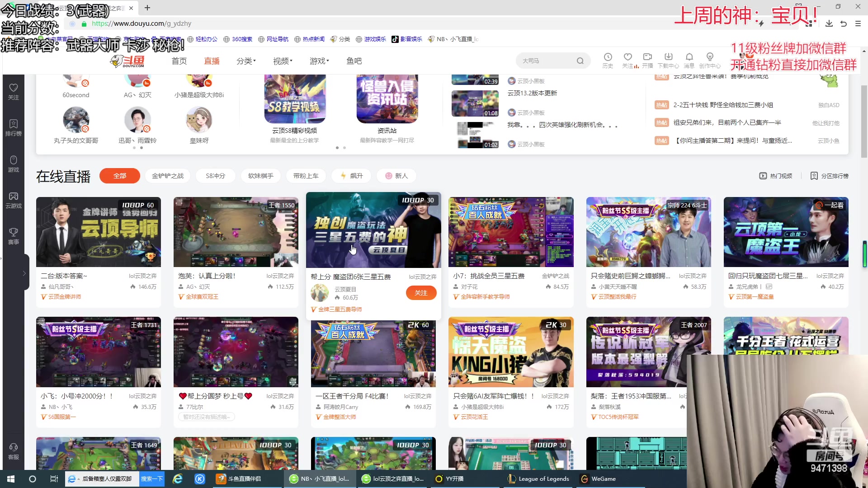Open the 下载中心 download center
This screenshot has width=868, height=488.
(669, 60)
